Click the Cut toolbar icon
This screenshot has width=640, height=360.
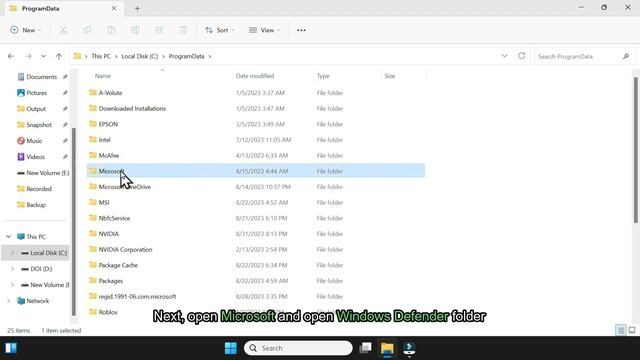pyautogui.click(x=63, y=30)
